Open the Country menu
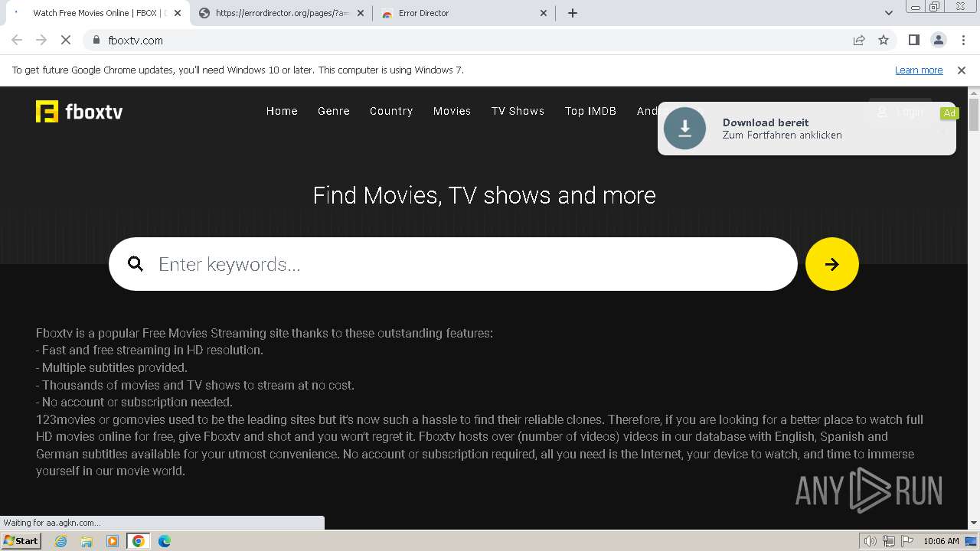Screen dimensions: 980x551 coord(391,111)
